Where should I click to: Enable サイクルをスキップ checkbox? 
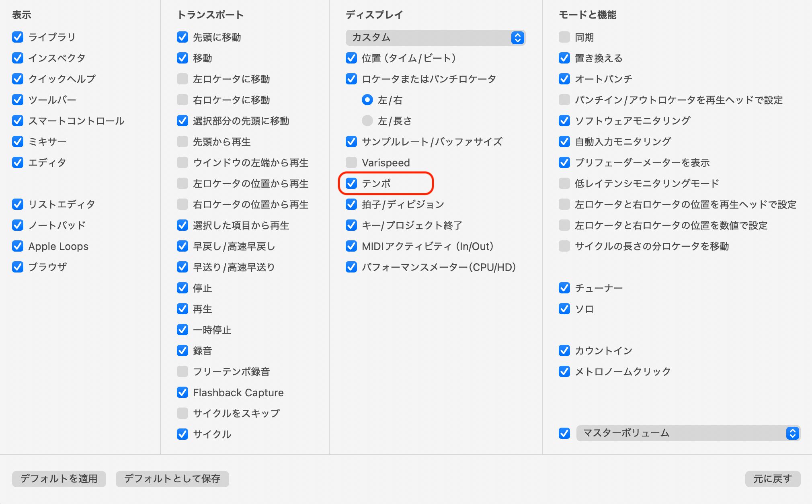pyautogui.click(x=182, y=413)
